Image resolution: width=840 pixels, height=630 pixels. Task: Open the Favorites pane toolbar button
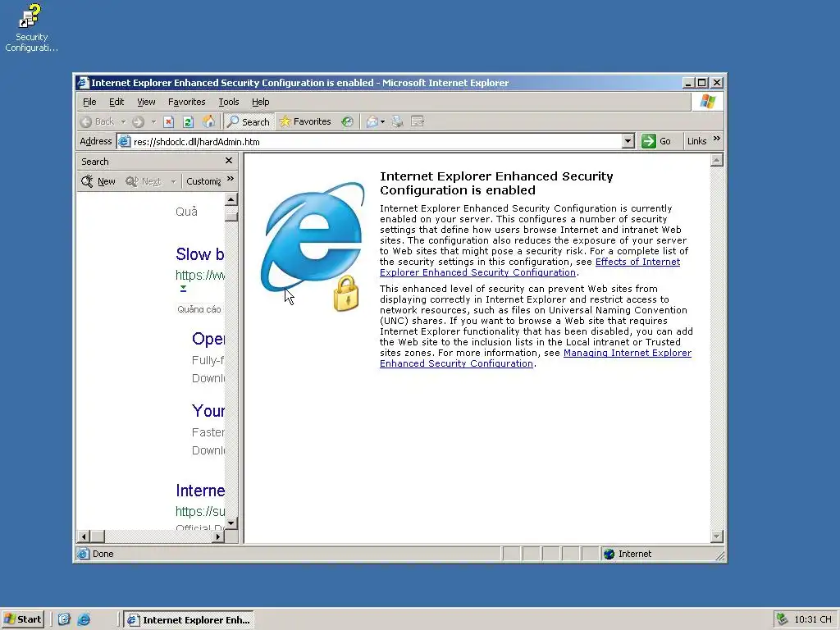[x=305, y=121]
